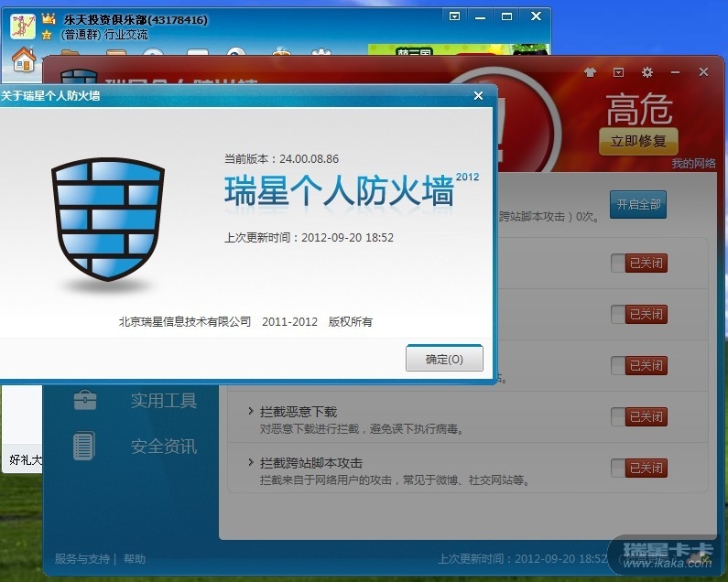Image resolution: width=728 pixels, height=582 pixels.
Task: Toggle the 拦截跨站脚本攻击 switch on
Action: pyautogui.click(x=639, y=468)
